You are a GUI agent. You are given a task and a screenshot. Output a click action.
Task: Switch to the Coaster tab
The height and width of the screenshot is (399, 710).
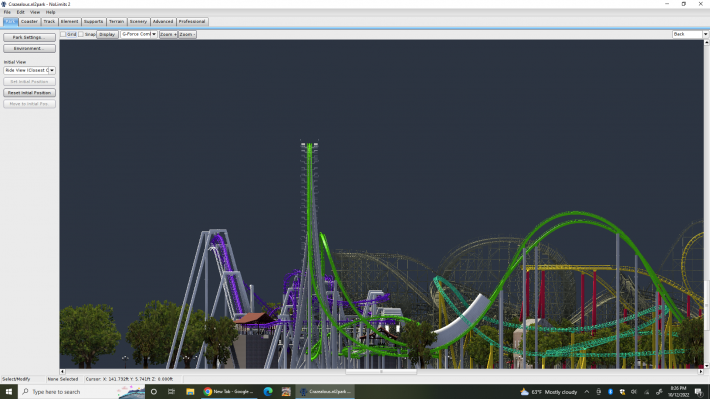click(29, 22)
